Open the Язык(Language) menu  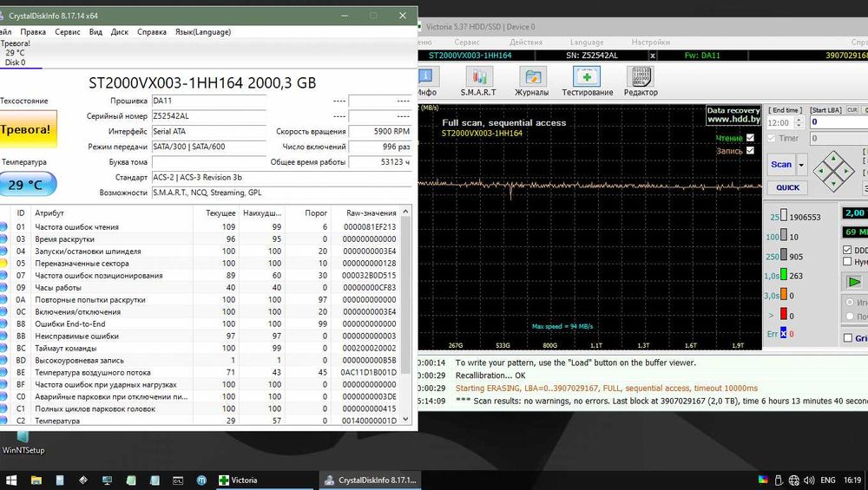(203, 32)
